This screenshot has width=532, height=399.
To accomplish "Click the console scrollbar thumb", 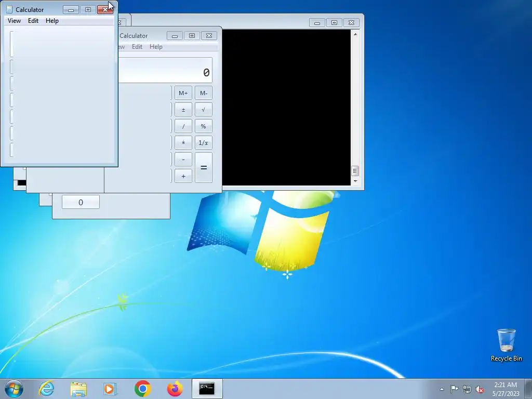I will [355, 170].
